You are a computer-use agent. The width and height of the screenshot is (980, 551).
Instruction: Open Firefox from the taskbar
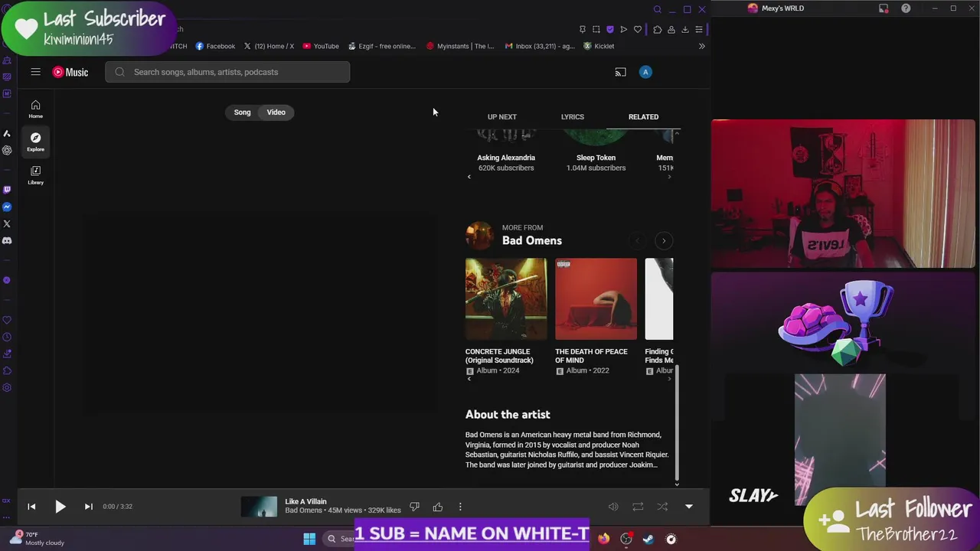pyautogui.click(x=604, y=539)
